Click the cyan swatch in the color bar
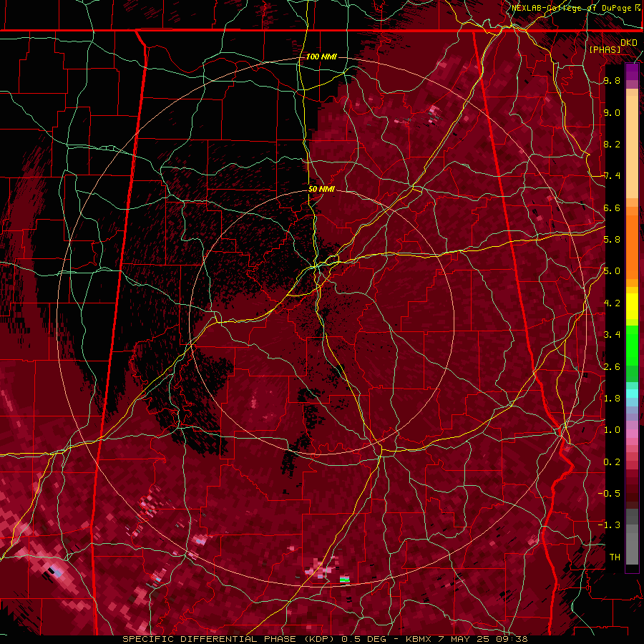 pyautogui.click(x=632, y=393)
